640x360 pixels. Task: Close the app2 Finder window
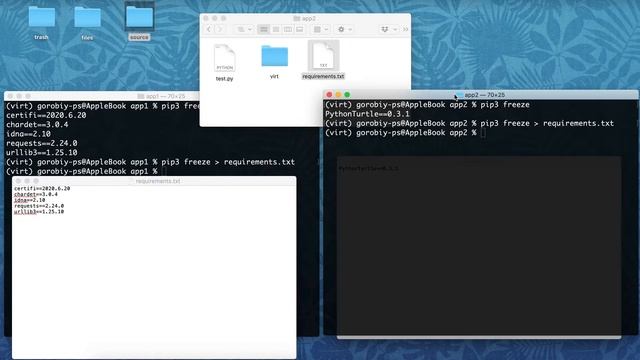click(206, 18)
